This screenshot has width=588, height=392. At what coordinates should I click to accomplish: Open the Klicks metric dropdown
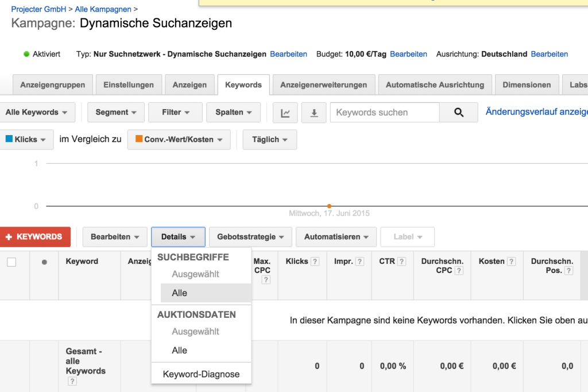[x=26, y=139]
